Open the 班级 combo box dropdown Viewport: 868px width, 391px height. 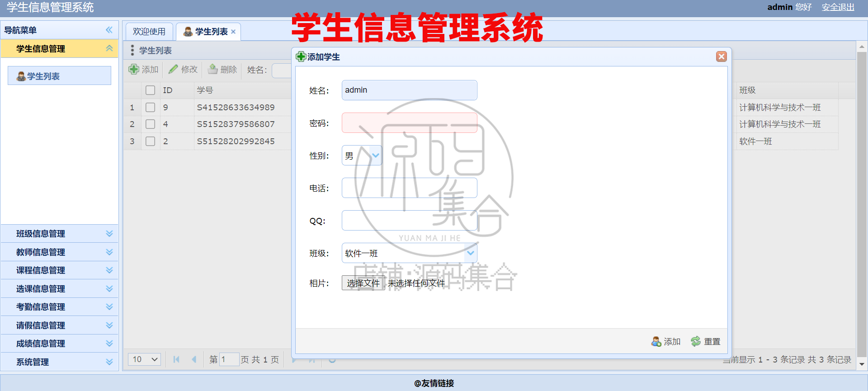pyautogui.click(x=471, y=253)
